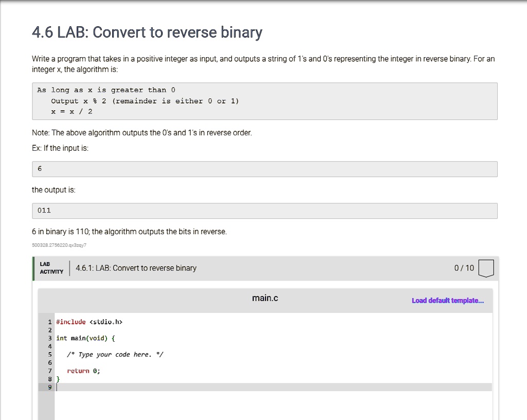The width and height of the screenshot is (527, 420).
Task: Select the example output box showing 011
Action: pyautogui.click(x=265, y=211)
